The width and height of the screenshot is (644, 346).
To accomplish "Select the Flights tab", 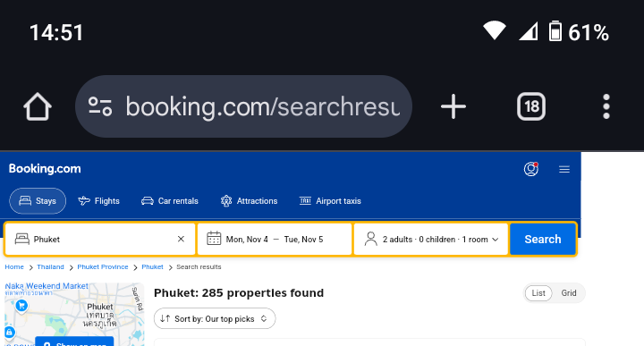I will 99,200.
